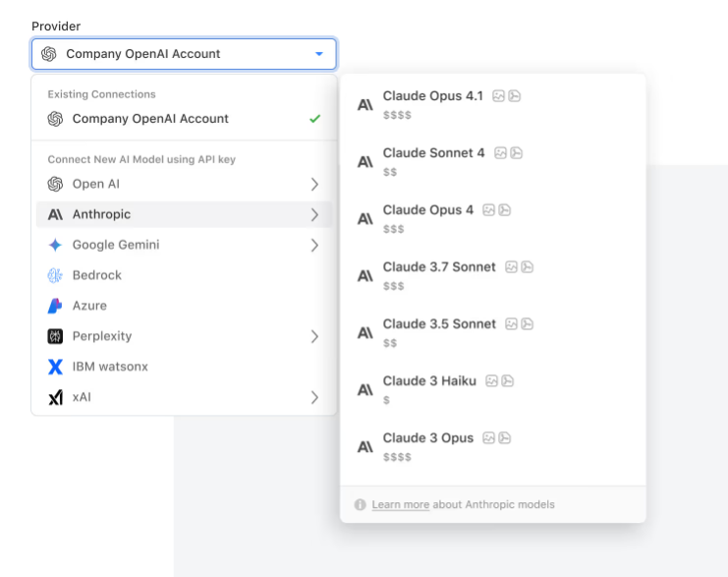
Task: Open the Provider dropdown arrow
Action: click(x=319, y=54)
